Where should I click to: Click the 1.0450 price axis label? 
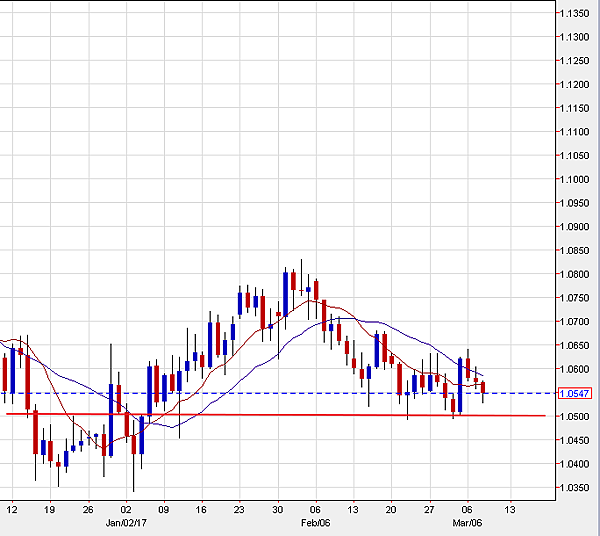575,440
